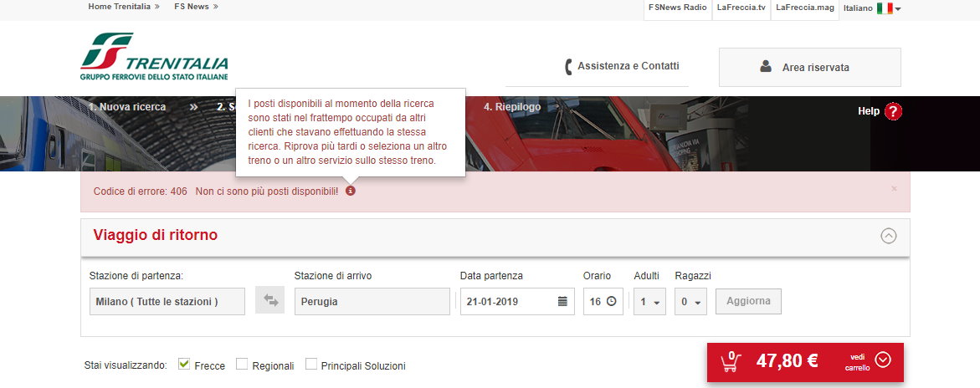Swap departure and arrival stations icon
The width and height of the screenshot is (980, 388).
270,300
